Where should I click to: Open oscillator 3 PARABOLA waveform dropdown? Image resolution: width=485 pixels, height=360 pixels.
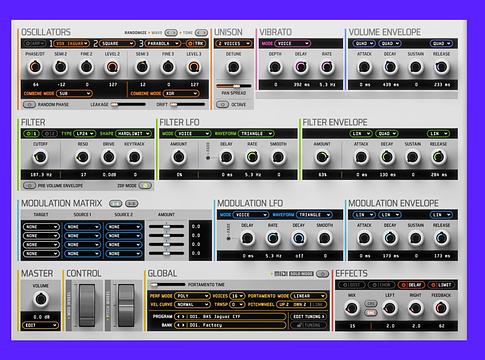[x=162, y=44]
